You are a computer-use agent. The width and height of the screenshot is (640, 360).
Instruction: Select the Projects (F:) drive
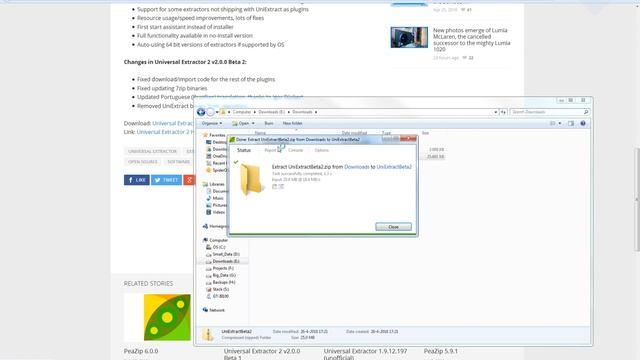click(x=223, y=268)
